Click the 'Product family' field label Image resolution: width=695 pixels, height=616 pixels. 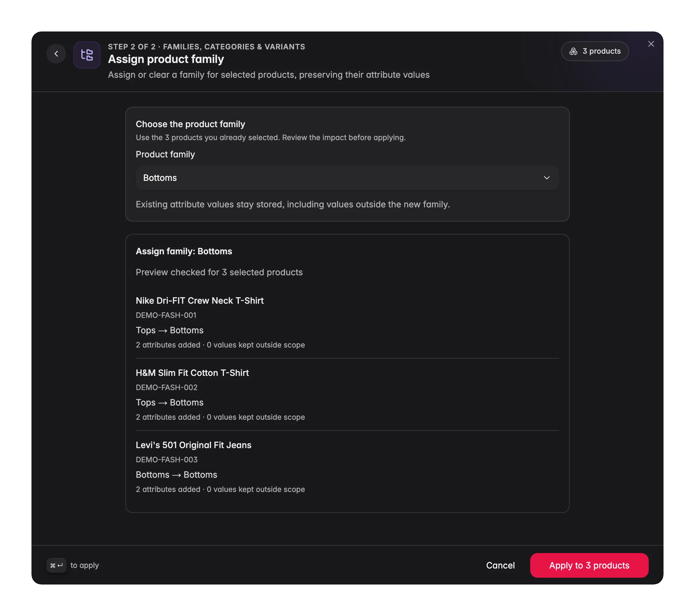(165, 154)
